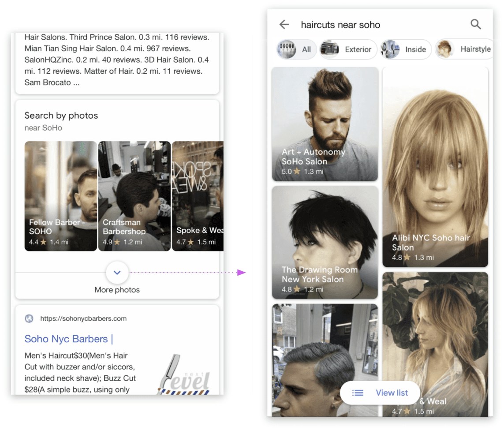Click the Next Level barber logo image
Image resolution: width=504 pixels, height=430 pixels.
click(184, 375)
